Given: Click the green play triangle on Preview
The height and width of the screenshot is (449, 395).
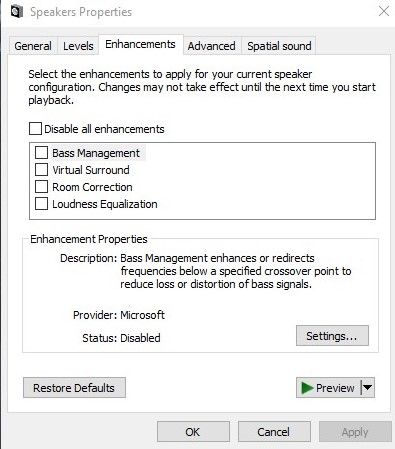Looking at the screenshot, I should [x=307, y=388].
